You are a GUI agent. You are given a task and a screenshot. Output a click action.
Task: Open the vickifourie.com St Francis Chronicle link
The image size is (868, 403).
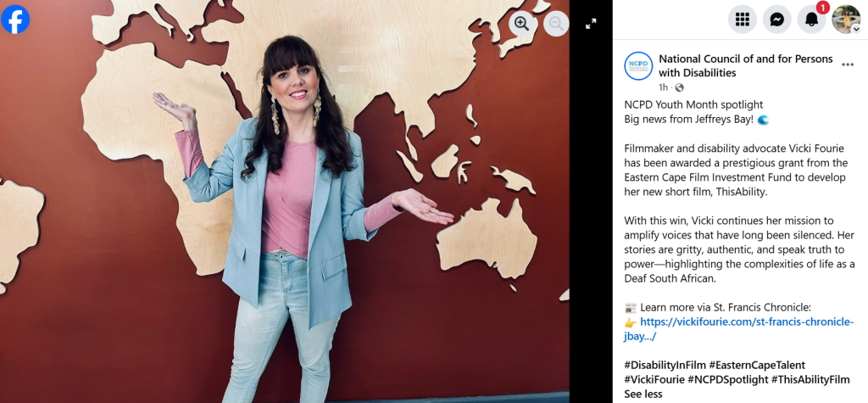tap(739, 329)
